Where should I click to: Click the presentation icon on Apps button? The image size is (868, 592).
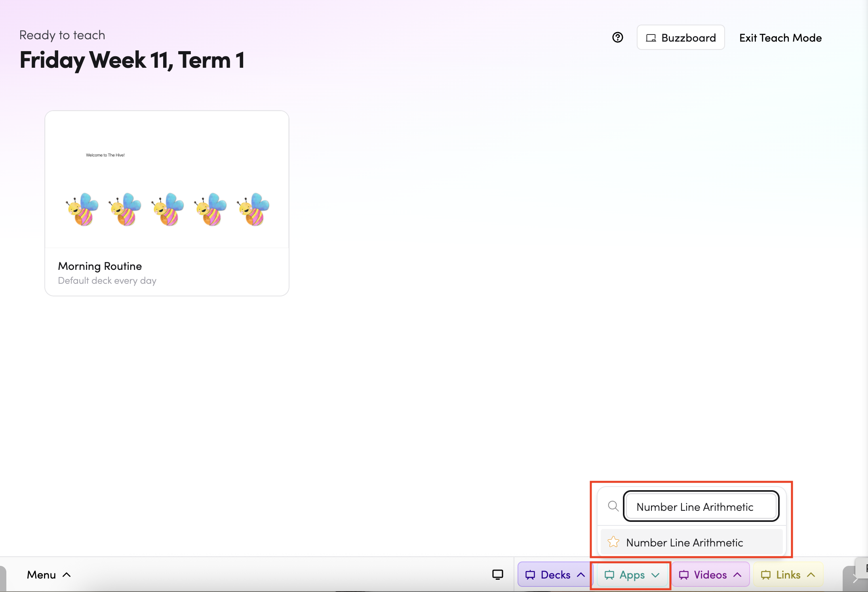tap(609, 575)
